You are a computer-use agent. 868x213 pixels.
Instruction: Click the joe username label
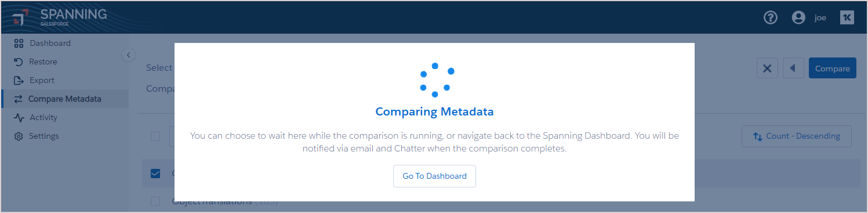click(820, 17)
